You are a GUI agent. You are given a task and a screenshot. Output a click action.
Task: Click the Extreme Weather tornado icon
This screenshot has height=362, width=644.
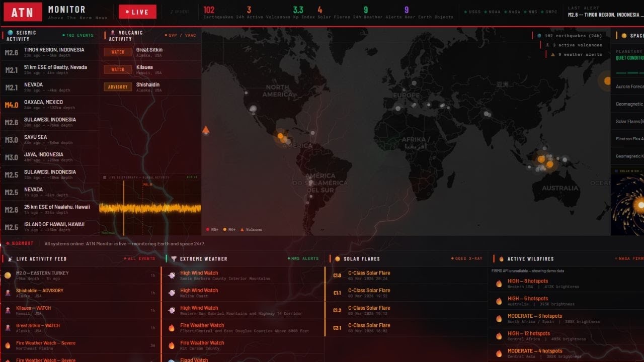[174, 259]
